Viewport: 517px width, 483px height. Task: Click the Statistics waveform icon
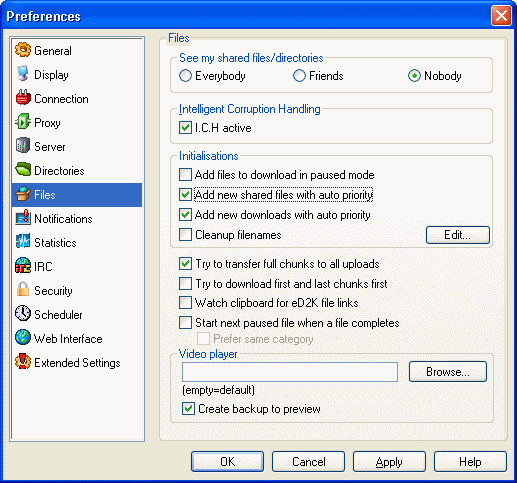pos(23,242)
